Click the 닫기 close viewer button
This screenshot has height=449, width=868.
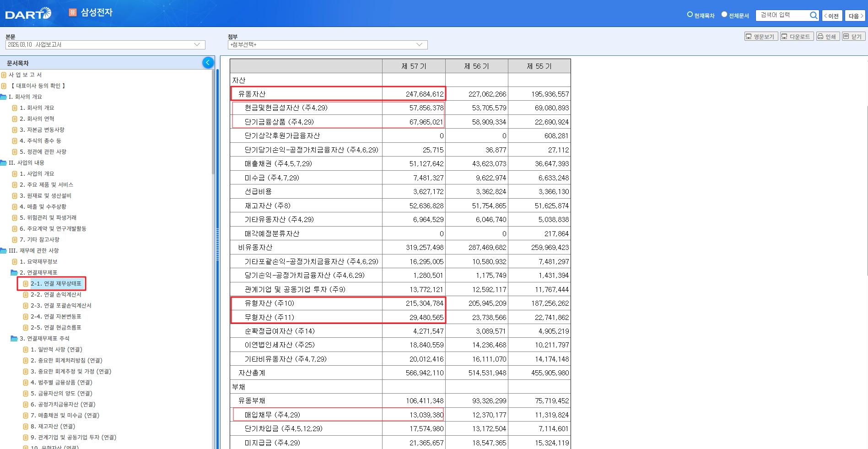coord(853,37)
